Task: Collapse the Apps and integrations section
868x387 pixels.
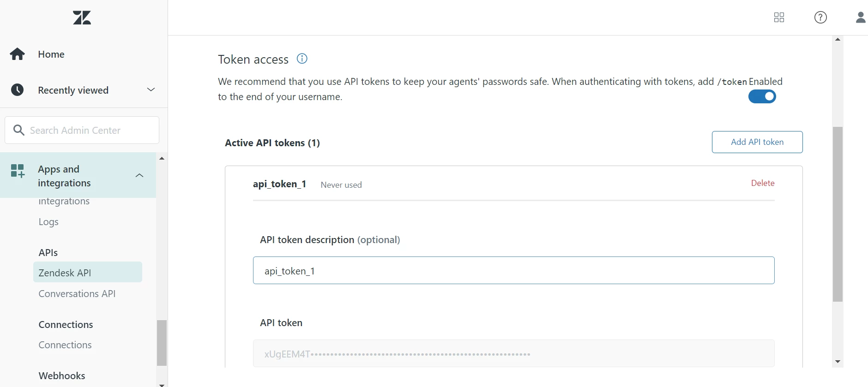Action: coord(139,176)
